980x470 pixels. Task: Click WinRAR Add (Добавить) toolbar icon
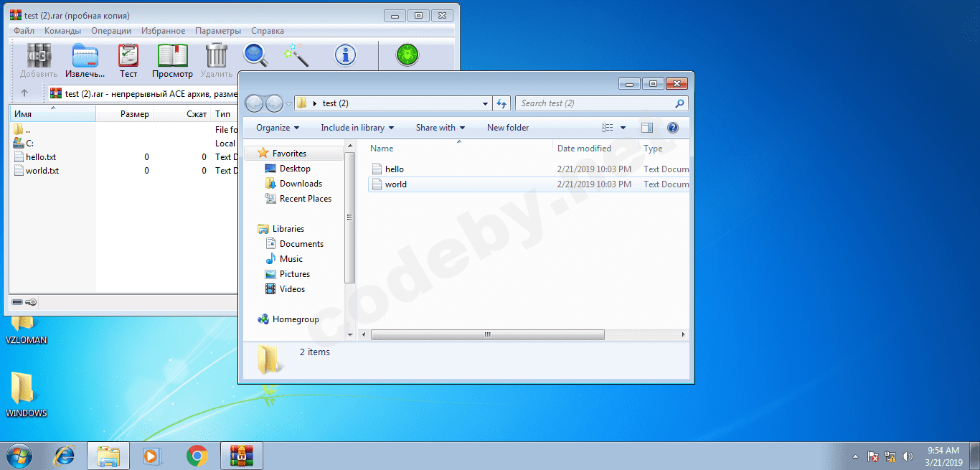pos(39,55)
